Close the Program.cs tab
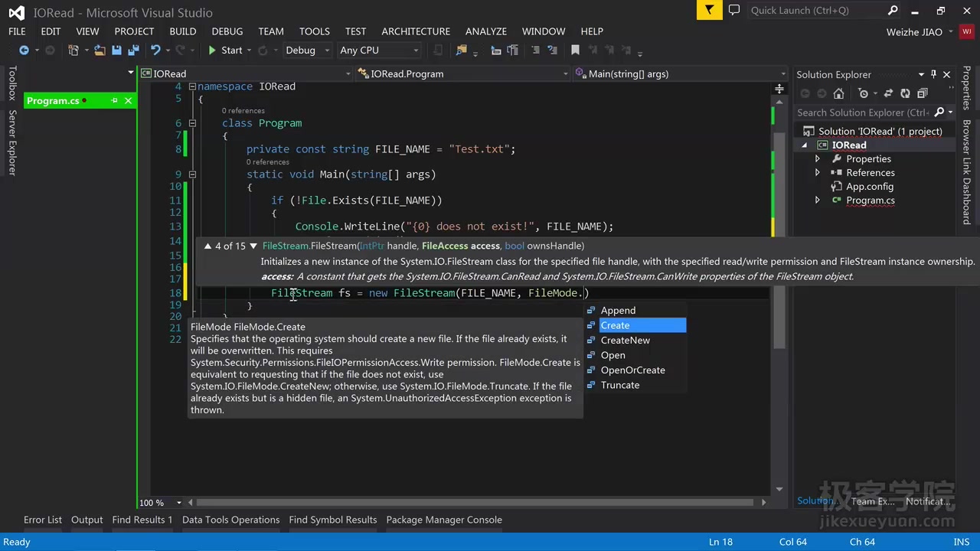 [x=128, y=101]
